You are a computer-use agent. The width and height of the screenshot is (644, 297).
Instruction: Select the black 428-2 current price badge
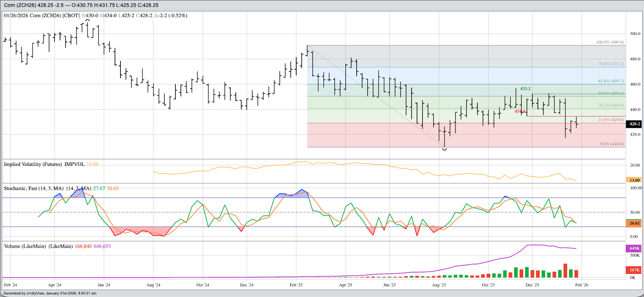tap(634, 124)
